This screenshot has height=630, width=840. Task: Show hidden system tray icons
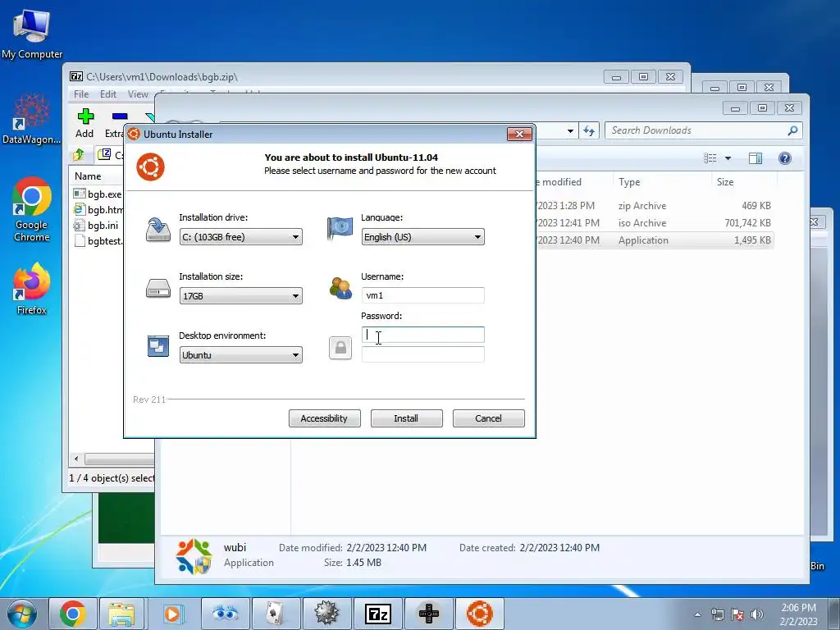point(697,614)
